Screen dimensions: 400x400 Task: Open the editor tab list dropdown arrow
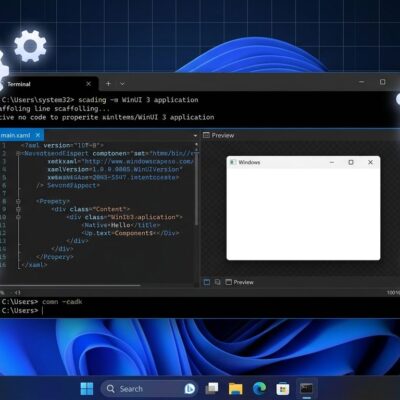tap(195, 136)
